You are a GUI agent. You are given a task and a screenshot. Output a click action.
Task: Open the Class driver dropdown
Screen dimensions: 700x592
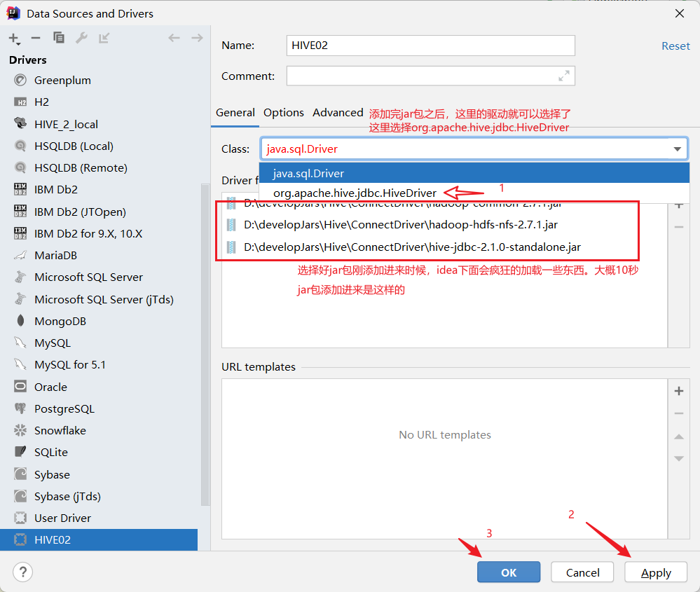coord(677,149)
